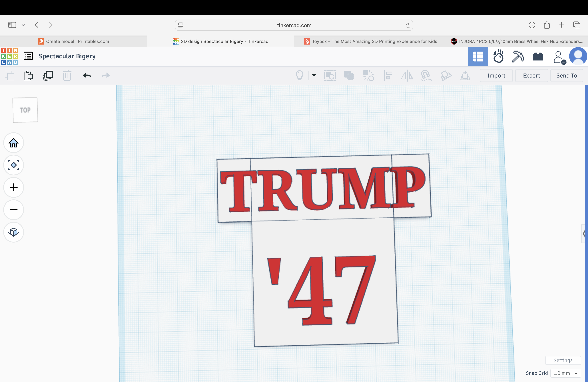Click the Paste tool icon
Screen dimensions: 588x382
click(28, 76)
